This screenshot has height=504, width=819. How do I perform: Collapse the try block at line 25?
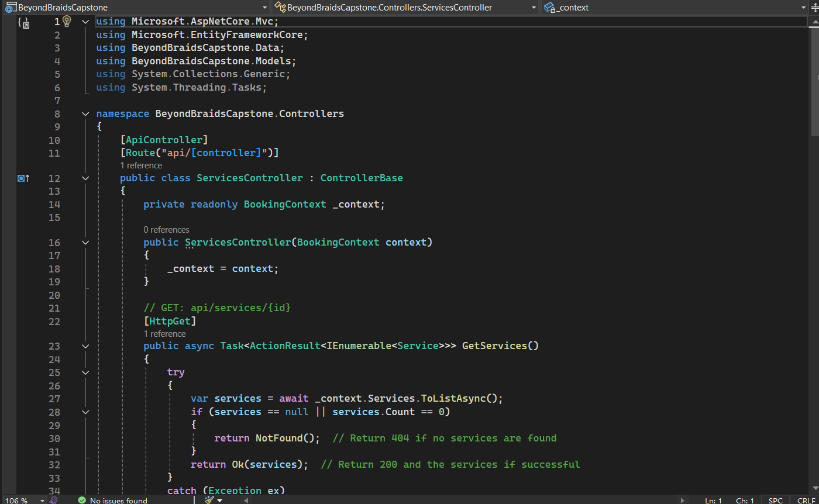(x=85, y=372)
